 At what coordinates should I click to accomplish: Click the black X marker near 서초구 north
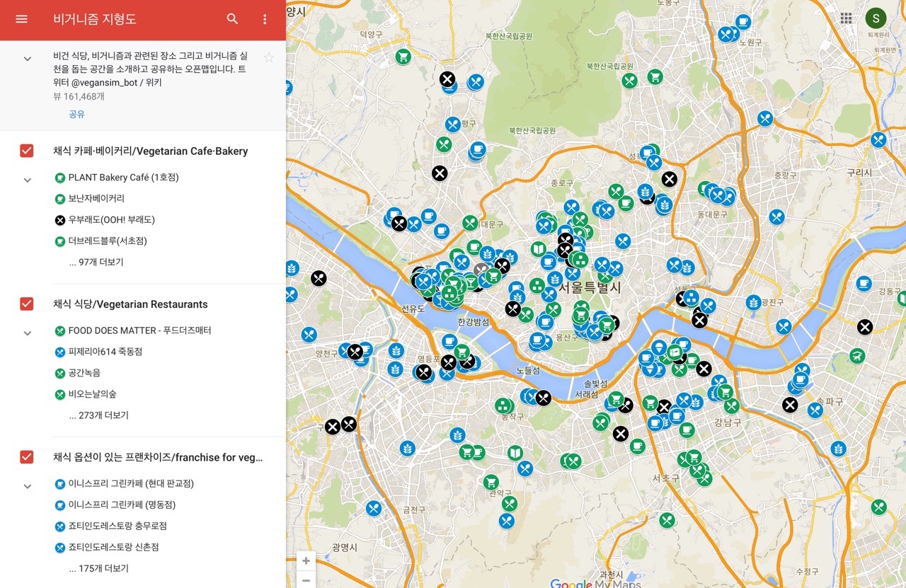(621, 434)
